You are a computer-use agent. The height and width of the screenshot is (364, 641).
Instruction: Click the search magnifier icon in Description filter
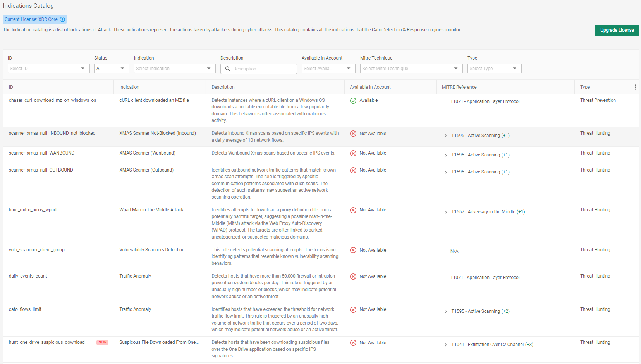(228, 69)
